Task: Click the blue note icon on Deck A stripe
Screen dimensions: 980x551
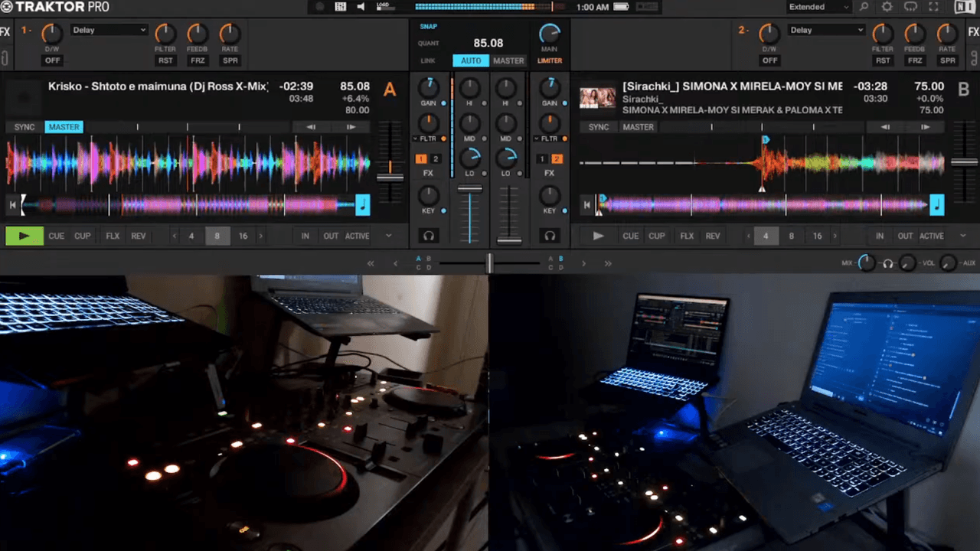Action: (363, 204)
